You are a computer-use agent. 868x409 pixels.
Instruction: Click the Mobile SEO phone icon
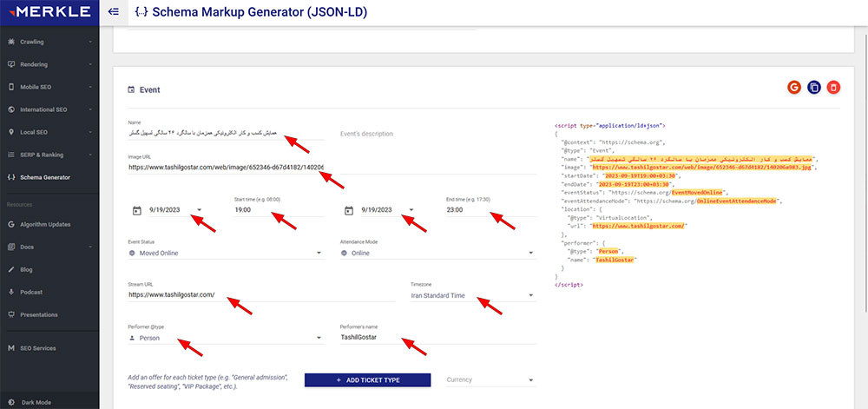(11, 87)
